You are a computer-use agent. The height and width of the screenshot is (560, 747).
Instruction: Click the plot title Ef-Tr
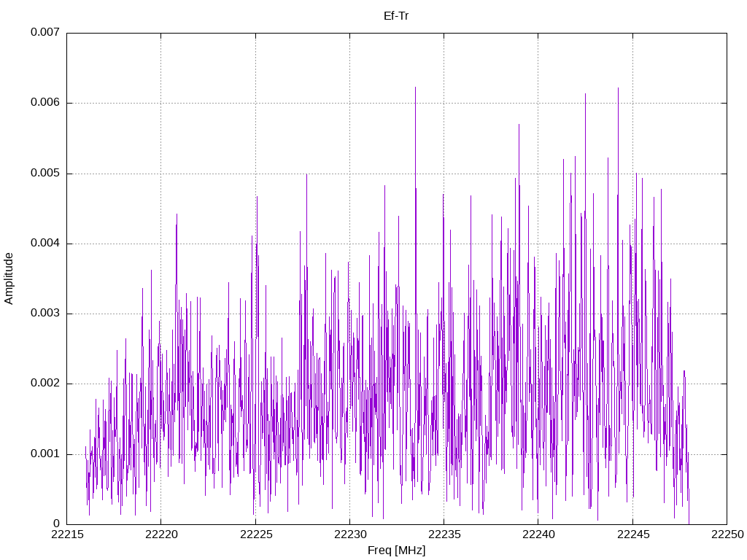(396, 16)
